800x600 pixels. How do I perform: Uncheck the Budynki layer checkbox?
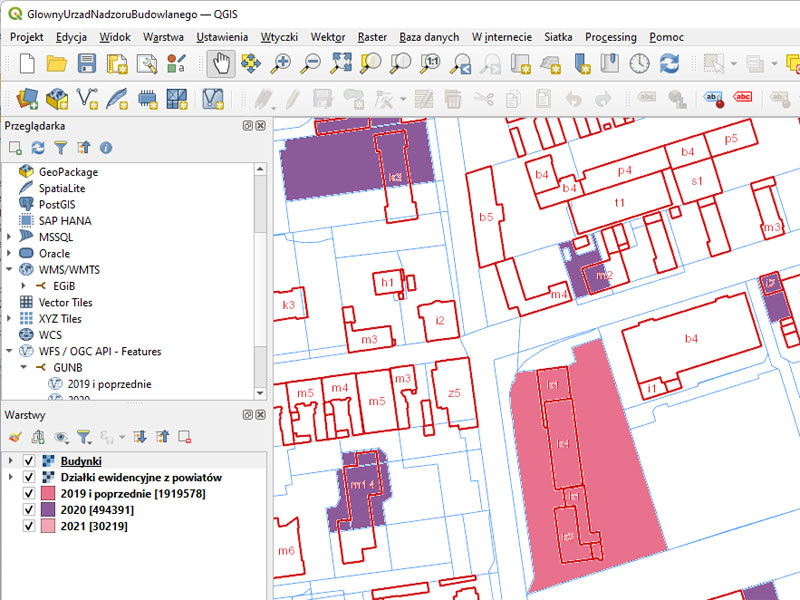pos(29,461)
